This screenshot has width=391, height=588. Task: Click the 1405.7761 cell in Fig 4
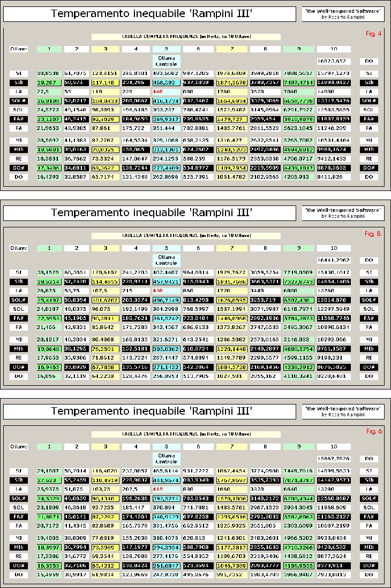pyautogui.click(x=231, y=128)
